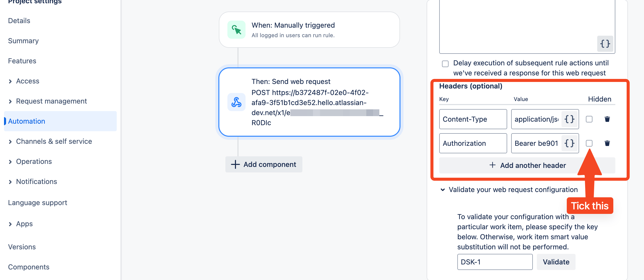Open the Versions settings page

[x=22, y=247]
